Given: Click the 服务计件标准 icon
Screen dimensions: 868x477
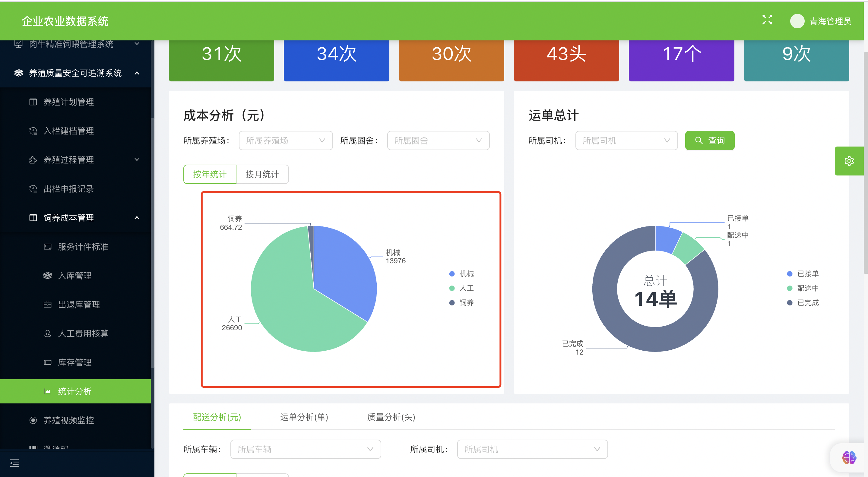Looking at the screenshot, I should click(x=48, y=247).
